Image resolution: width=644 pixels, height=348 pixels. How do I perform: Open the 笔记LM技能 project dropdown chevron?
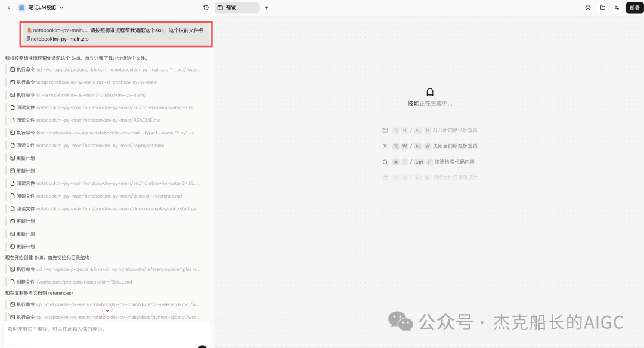[61, 7]
